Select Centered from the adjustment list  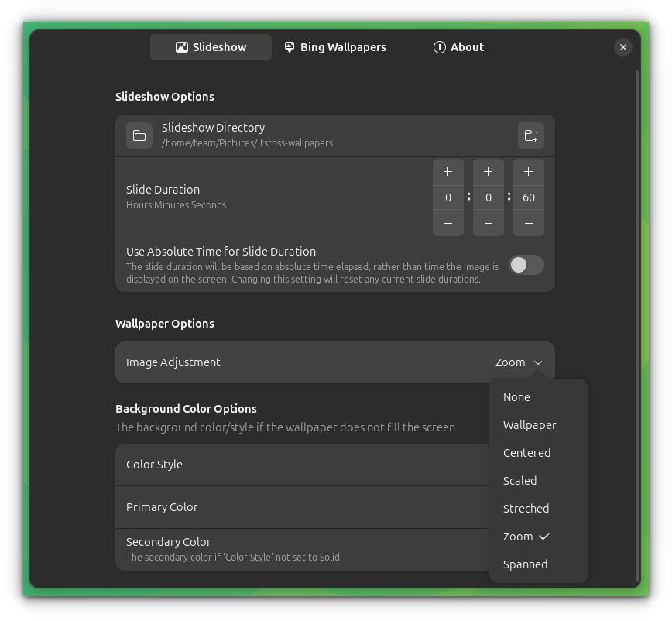(x=527, y=452)
